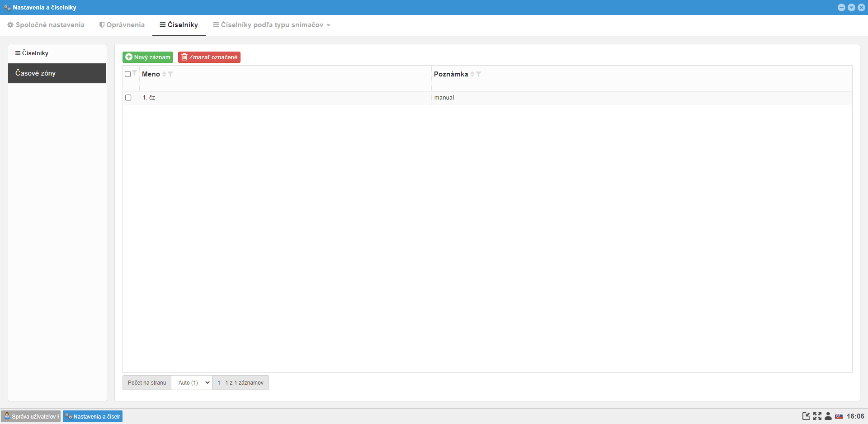Click the down-arrow circle in title bar
Viewport: 868px width, 424px height.
click(x=851, y=8)
